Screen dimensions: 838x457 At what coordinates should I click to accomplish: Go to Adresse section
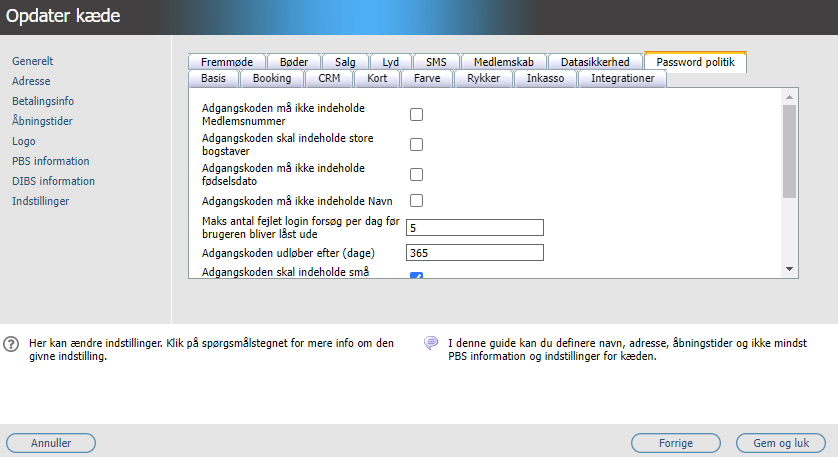point(31,81)
